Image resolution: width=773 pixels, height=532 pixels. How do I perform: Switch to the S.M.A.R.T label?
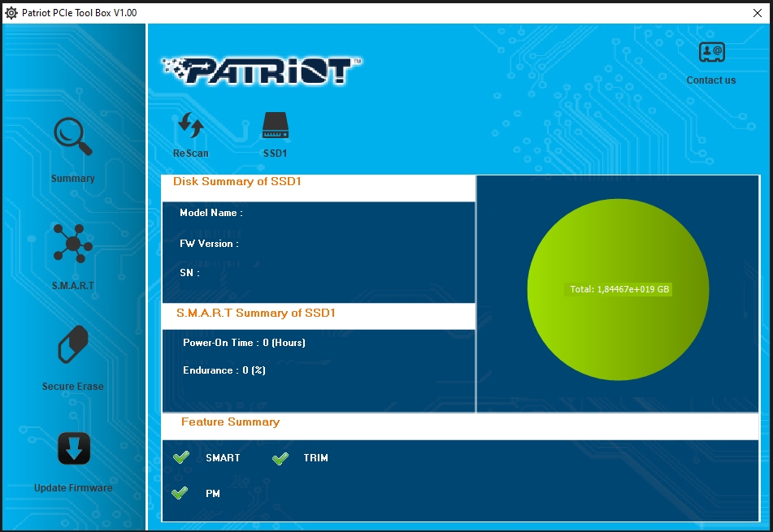point(73,286)
